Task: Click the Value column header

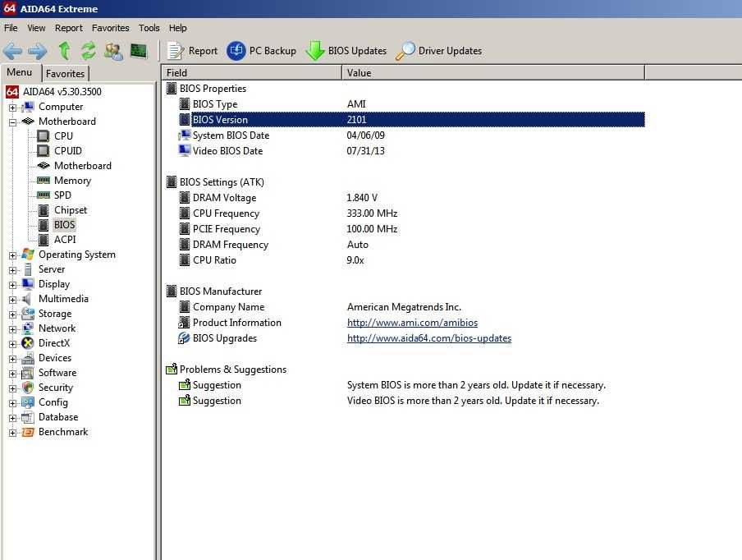Action: point(493,73)
